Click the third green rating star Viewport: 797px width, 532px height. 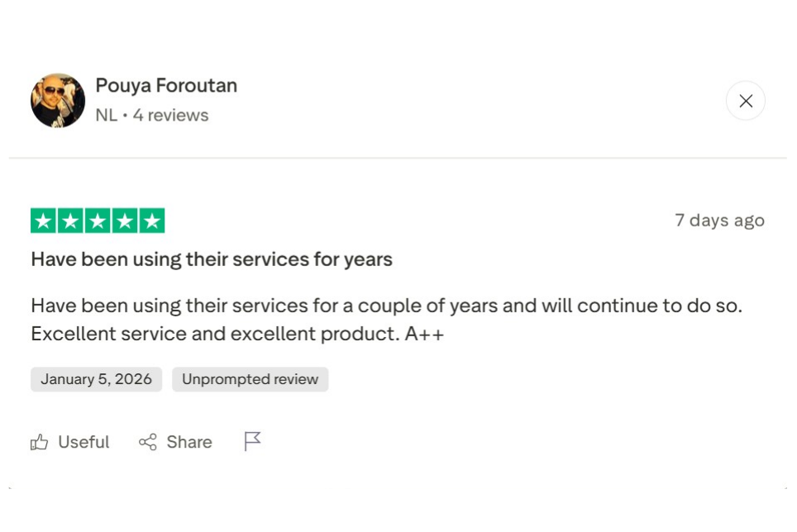point(98,221)
